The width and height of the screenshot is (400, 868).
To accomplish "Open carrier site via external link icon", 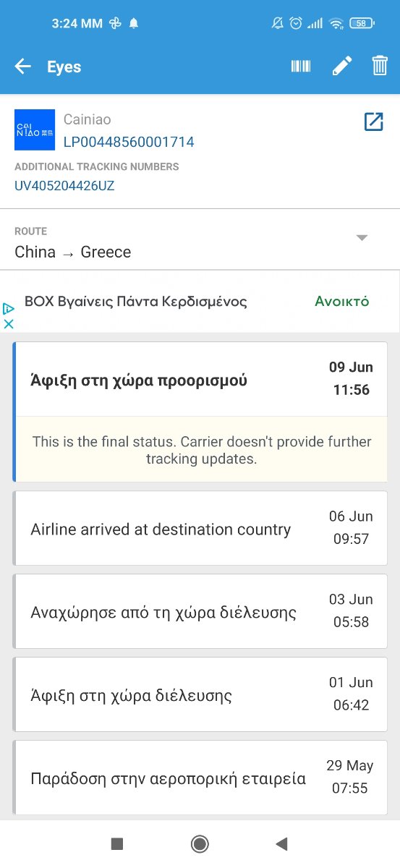I will click(x=373, y=122).
